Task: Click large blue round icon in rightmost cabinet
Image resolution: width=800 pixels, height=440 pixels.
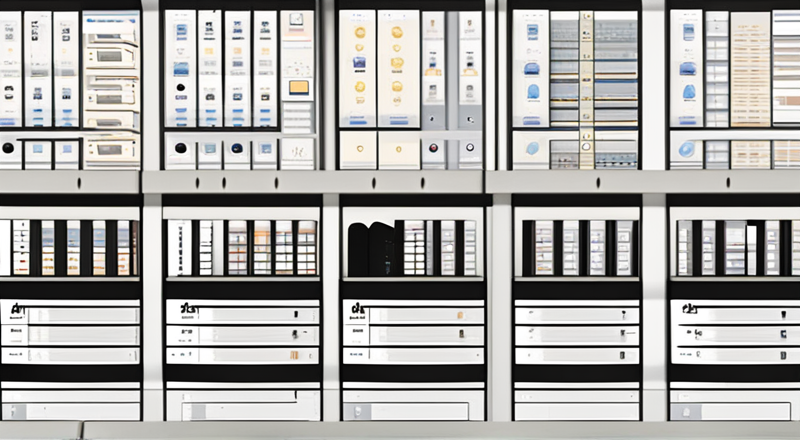Action: click(687, 150)
